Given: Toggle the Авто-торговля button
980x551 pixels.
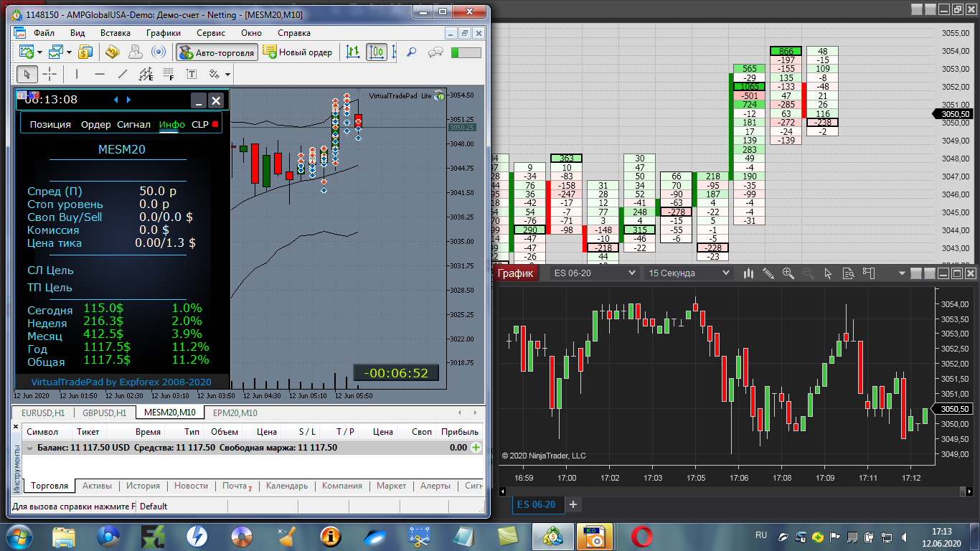Looking at the screenshot, I should tap(217, 52).
